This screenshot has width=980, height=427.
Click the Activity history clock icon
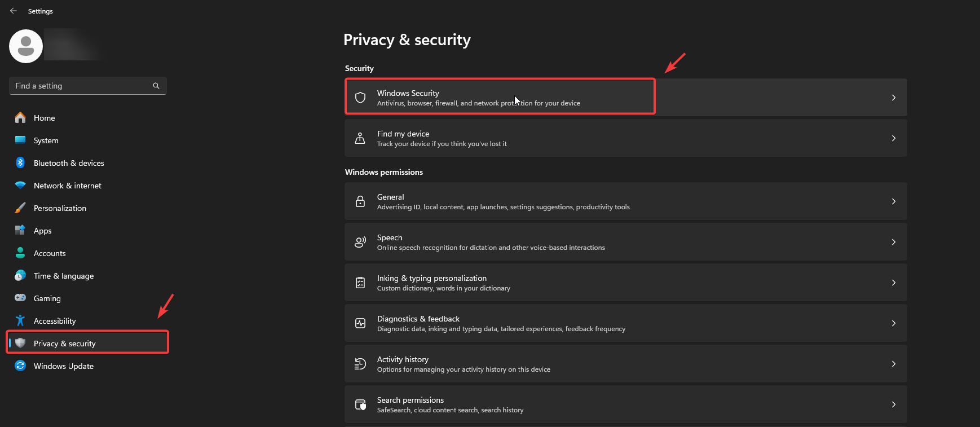coord(360,364)
